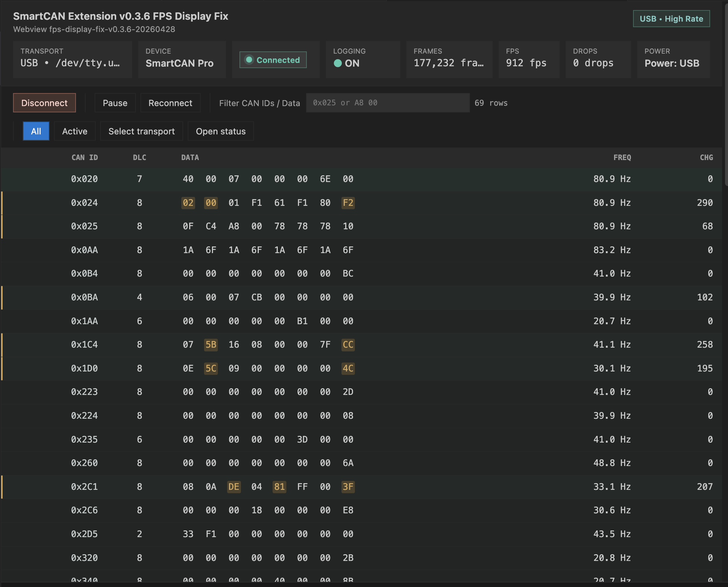Screen dimensions: 728x587
Task: Select the 0x024 CAN row
Action: point(85,203)
